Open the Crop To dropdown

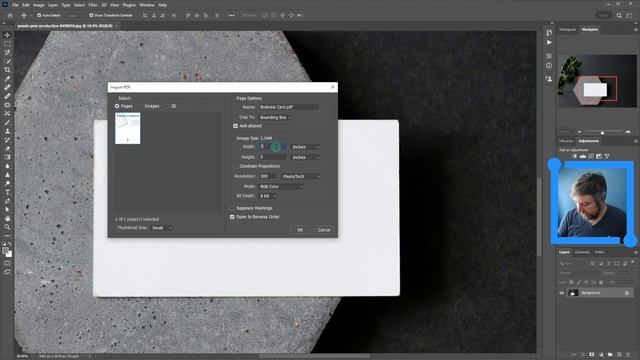point(276,118)
